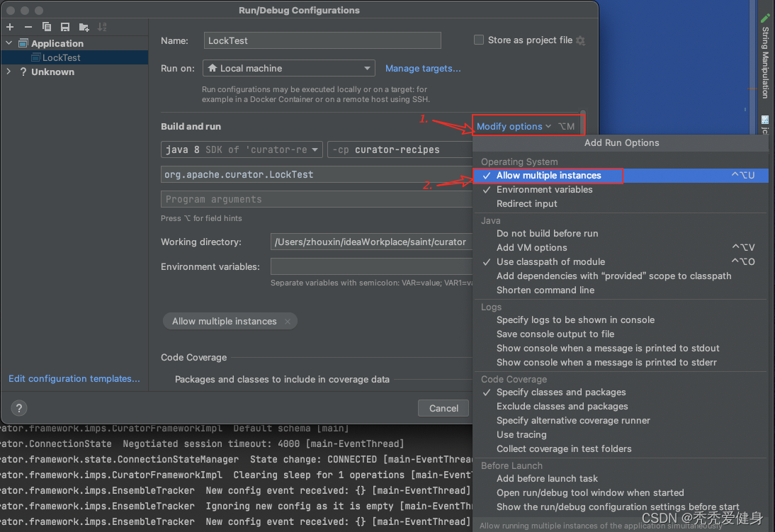This screenshot has height=532, width=775.
Task: Click the gear icon beside Store as project file
Action: pos(581,40)
